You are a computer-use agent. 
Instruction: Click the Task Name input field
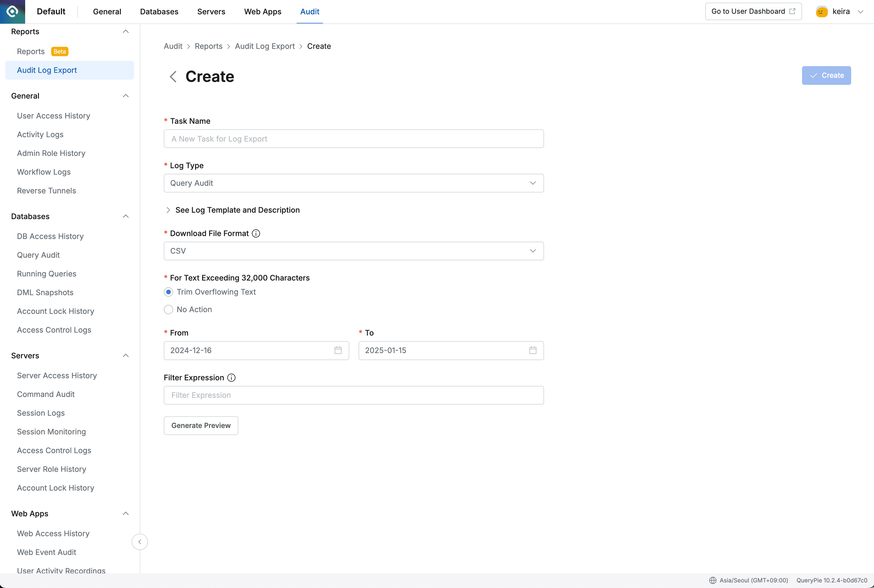coord(354,139)
